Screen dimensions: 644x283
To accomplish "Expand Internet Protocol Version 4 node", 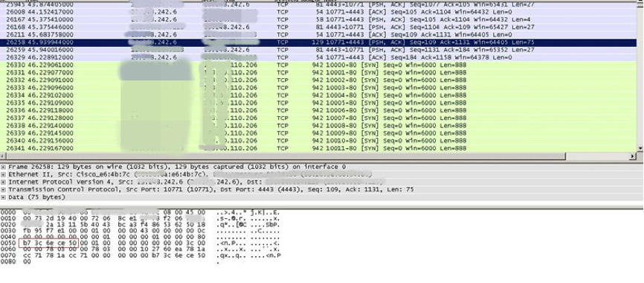I will point(3,182).
